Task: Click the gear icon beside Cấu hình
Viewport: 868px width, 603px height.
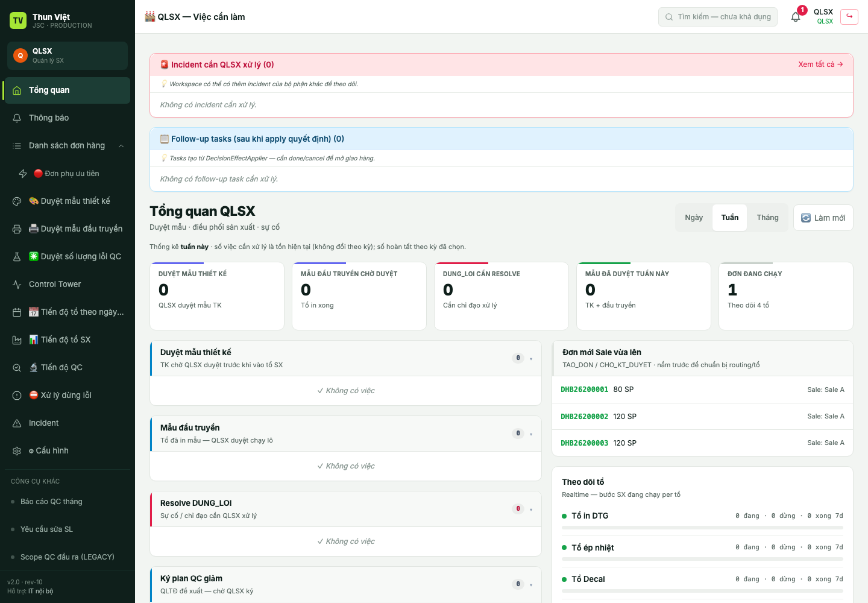Action: click(x=17, y=451)
